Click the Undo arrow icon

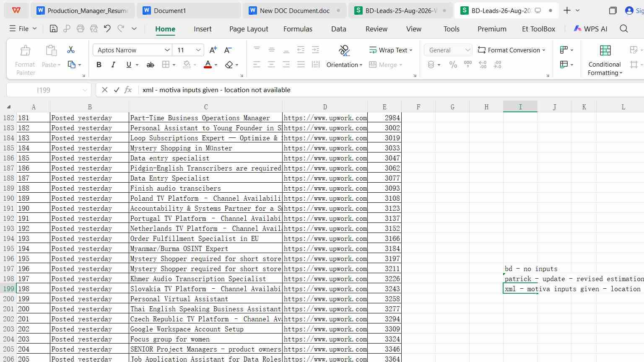tap(107, 29)
